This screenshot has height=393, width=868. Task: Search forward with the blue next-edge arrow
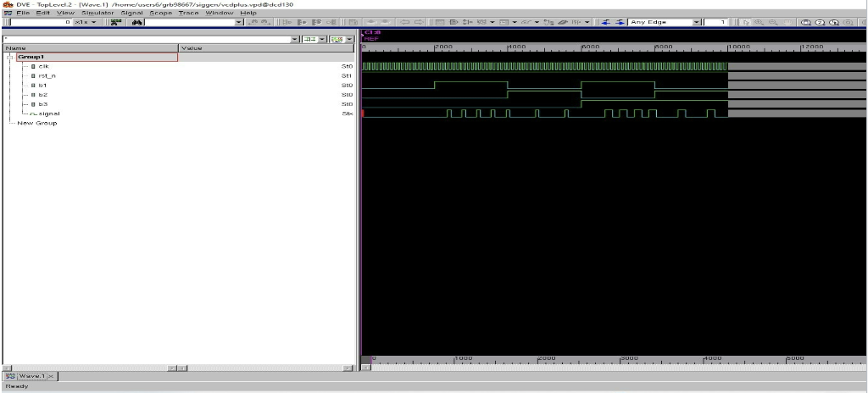620,22
